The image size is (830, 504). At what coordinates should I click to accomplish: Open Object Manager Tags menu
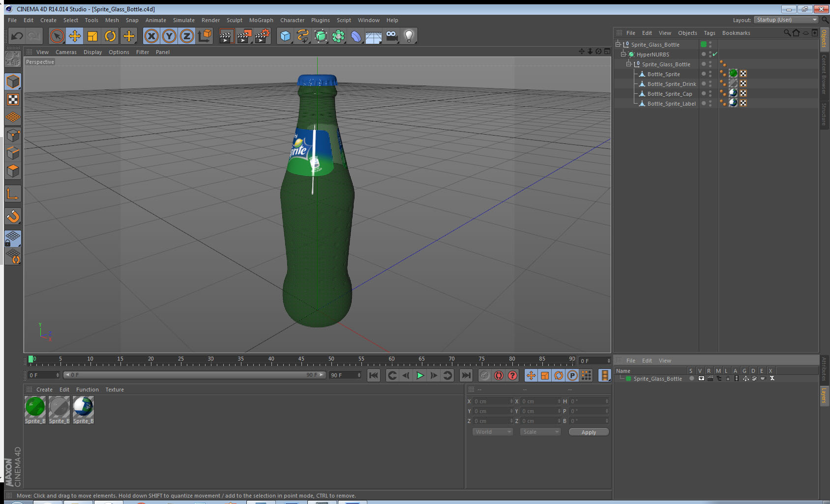[x=709, y=33]
